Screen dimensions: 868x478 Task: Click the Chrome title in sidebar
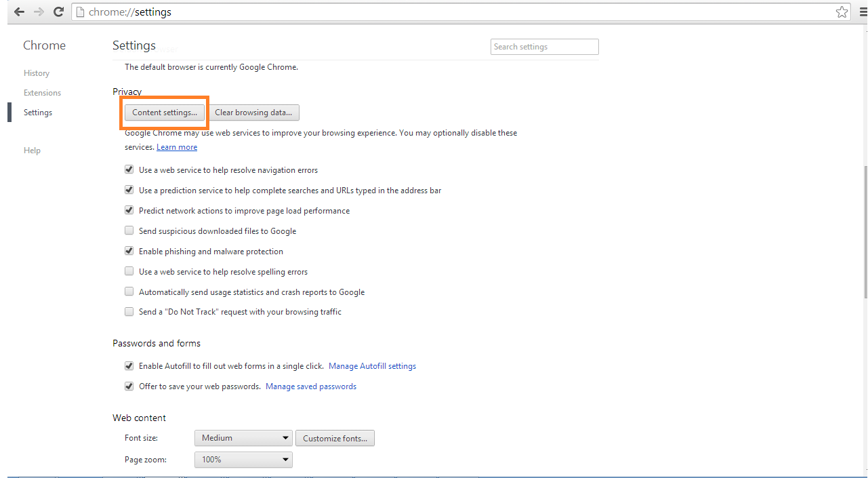coord(44,45)
